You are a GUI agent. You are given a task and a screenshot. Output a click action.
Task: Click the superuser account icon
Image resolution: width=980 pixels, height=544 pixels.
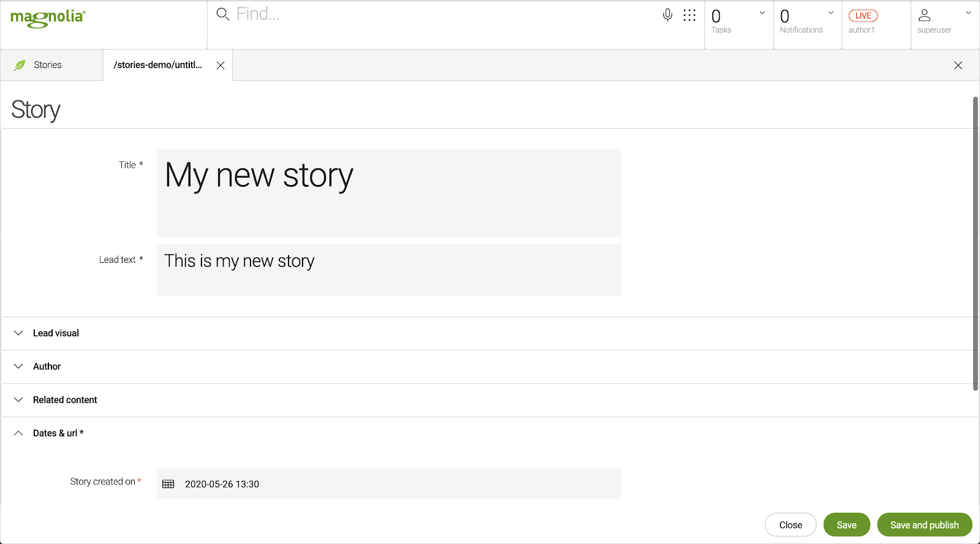[925, 14]
